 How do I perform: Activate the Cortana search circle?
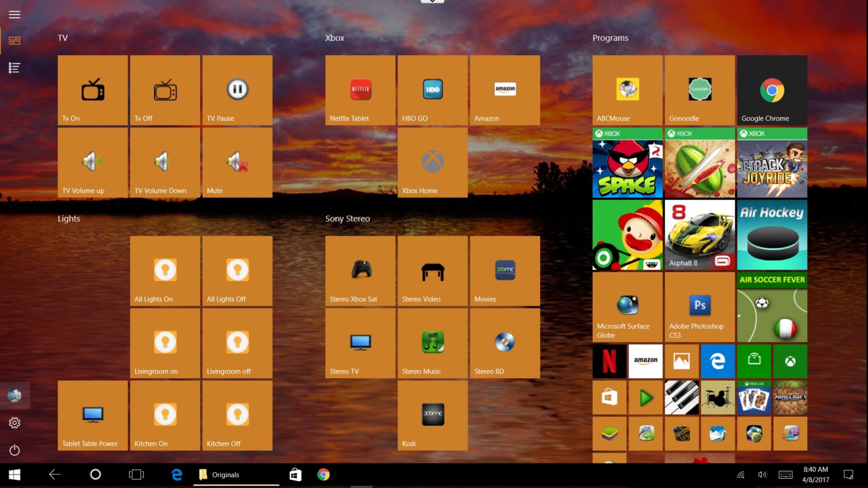[95, 475]
